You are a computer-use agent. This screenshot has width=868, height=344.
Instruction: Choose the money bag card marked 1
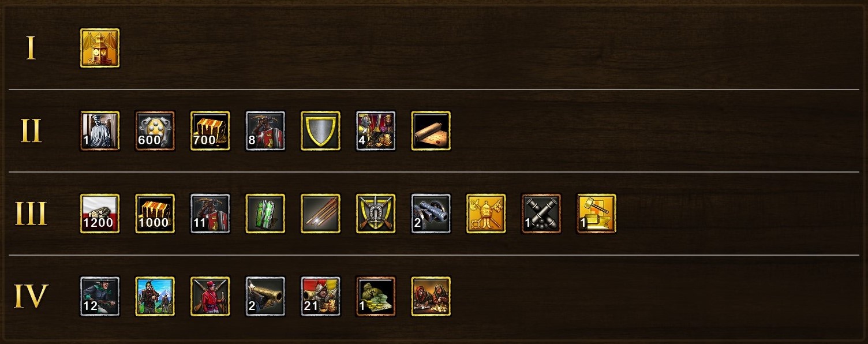click(x=376, y=297)
